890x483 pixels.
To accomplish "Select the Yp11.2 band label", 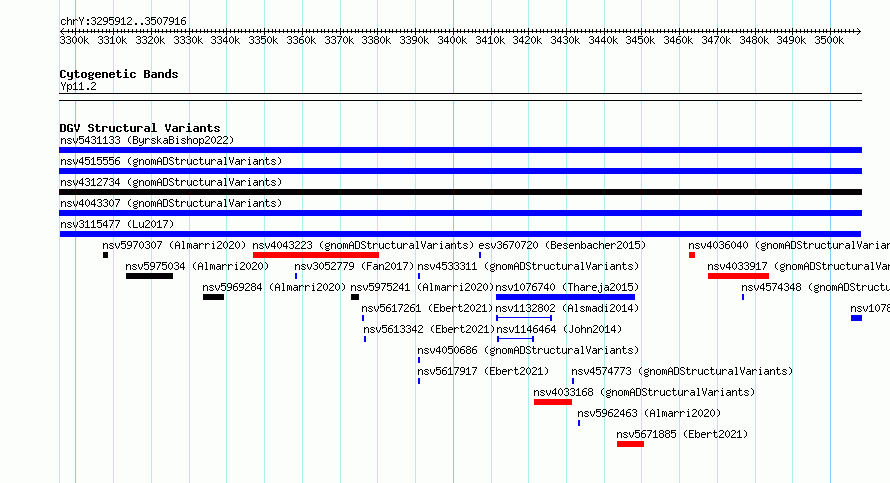I will pyautogui.click(x=78, y=86).
